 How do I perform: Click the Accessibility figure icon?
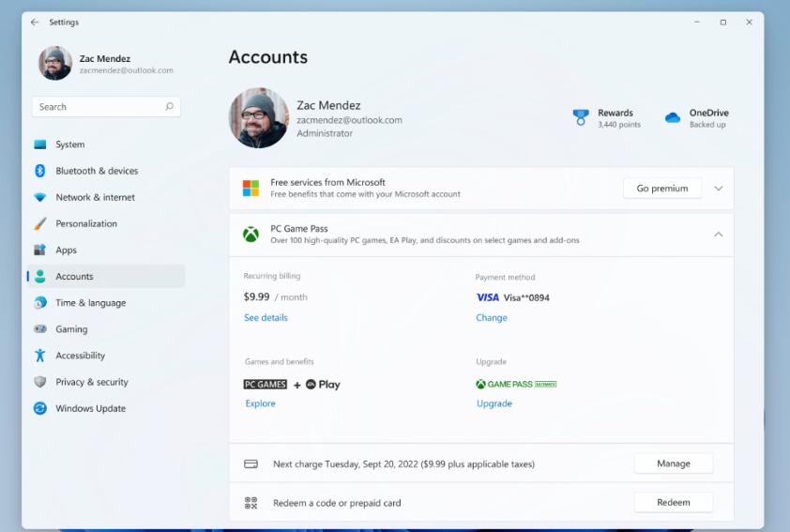click(39, 356)
